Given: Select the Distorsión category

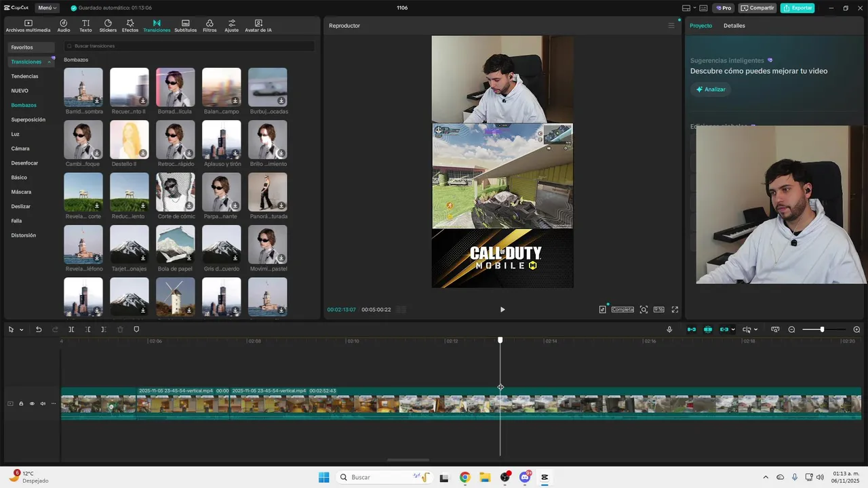Looking at the screenshot, I should coord(24,235).
